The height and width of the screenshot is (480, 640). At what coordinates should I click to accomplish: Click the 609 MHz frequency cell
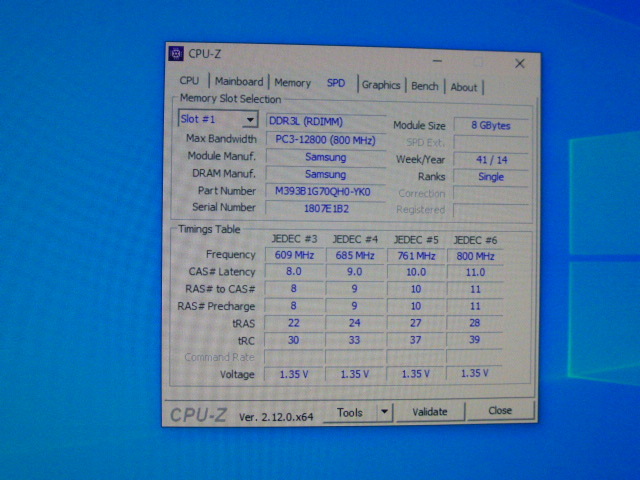click(294, 255)
